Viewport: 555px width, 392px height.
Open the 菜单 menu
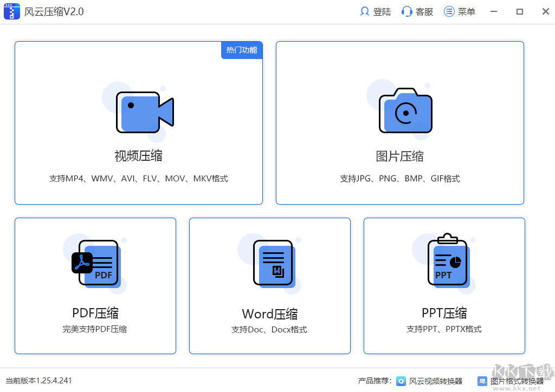pyautogui.click(x=466, y=11)
